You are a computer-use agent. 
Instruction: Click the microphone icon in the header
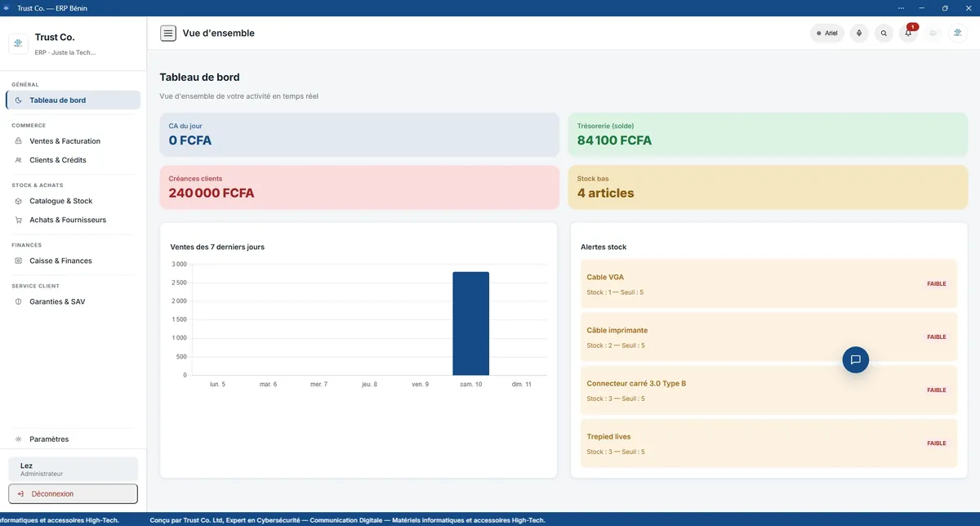click(858, 33)
